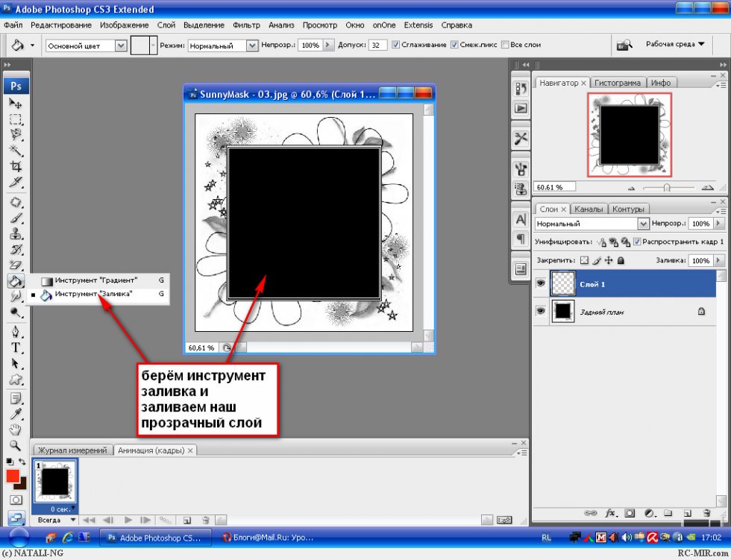Click the red foreground color swatch
Viewport: 731px width, 560px height.
click(x=13, y=476)
